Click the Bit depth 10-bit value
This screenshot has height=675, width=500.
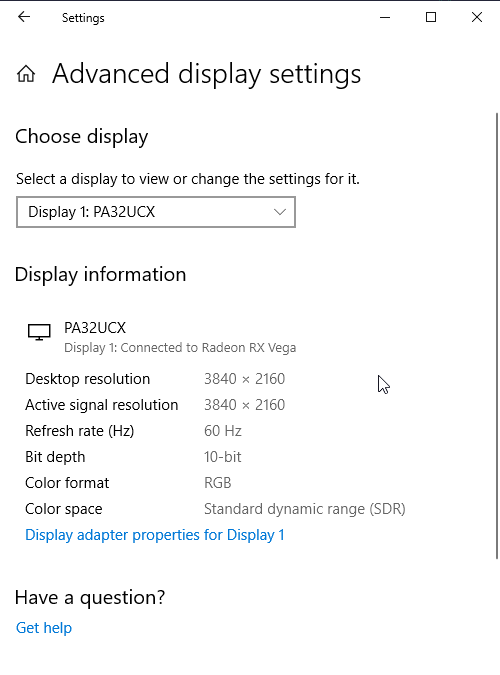click(223, 457)
